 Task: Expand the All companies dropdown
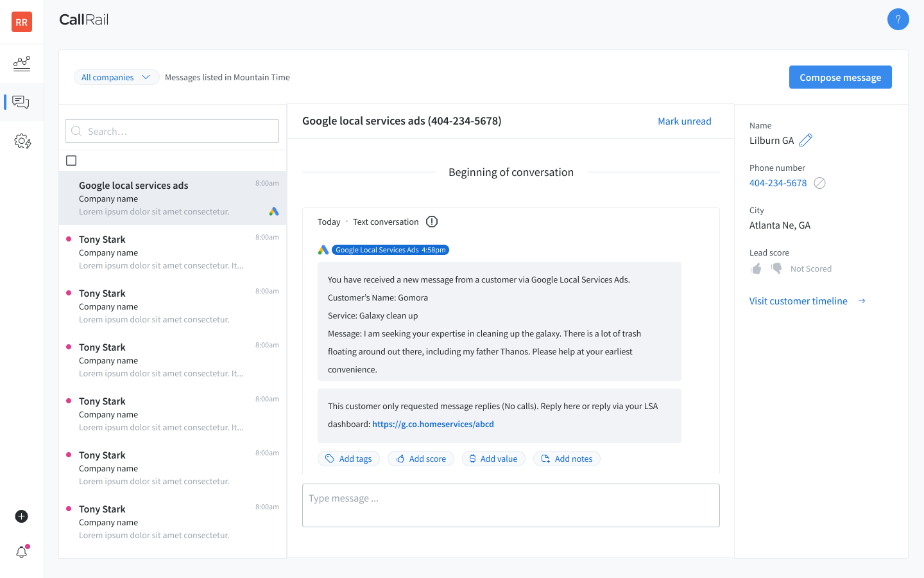116,77
